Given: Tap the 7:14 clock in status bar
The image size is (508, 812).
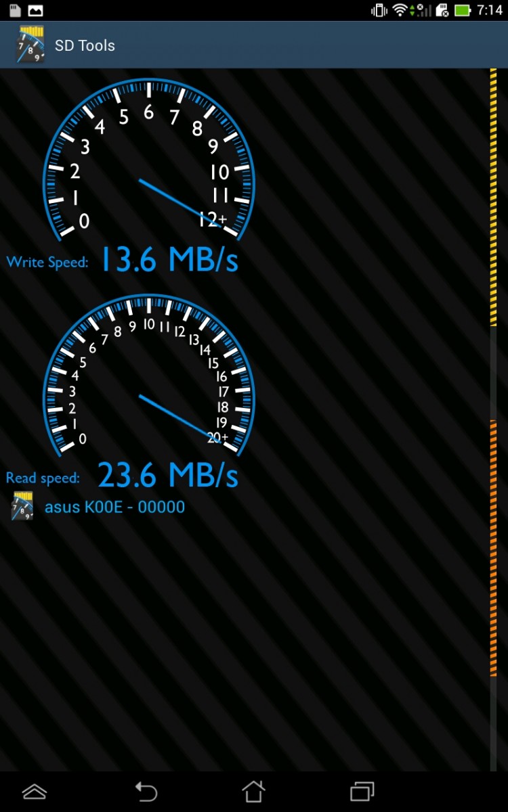Looking at the screenshot, I should [489, 10].
